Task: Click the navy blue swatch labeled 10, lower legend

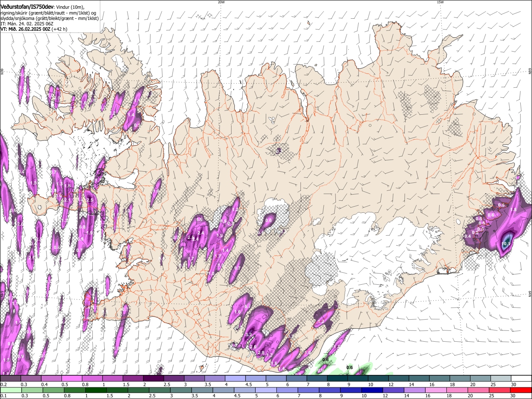Action: (371, 390)
